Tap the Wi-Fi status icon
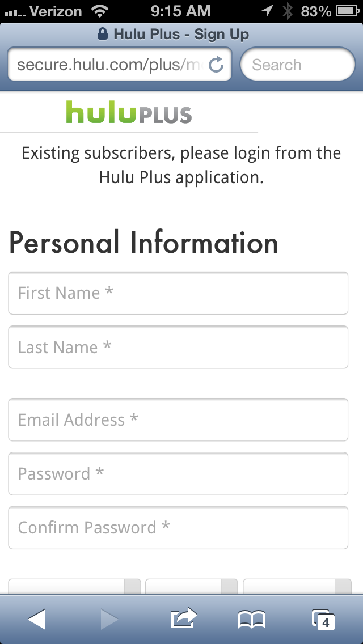The height and width of the screenshot is (644, 363). [x=100, y=11]
